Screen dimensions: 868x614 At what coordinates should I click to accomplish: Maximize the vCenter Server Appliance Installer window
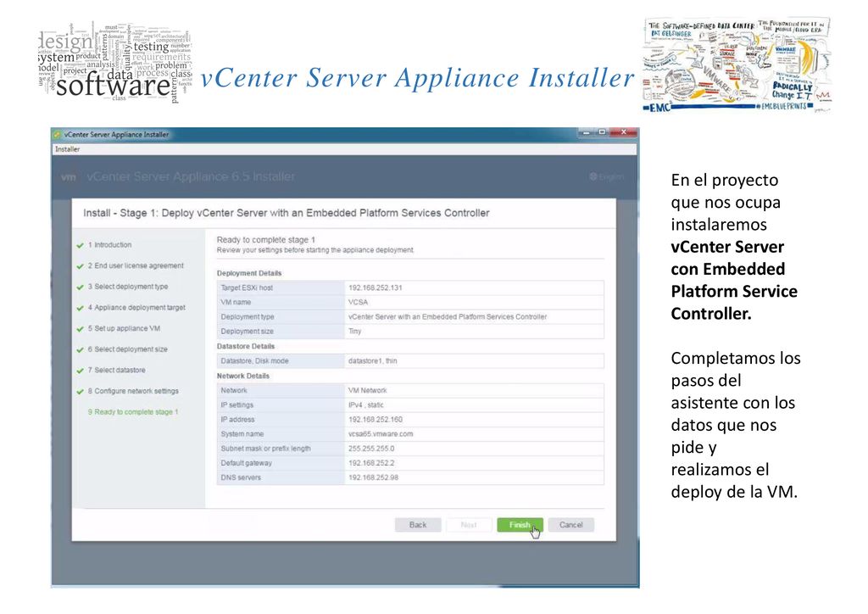(x=603, y=132)
